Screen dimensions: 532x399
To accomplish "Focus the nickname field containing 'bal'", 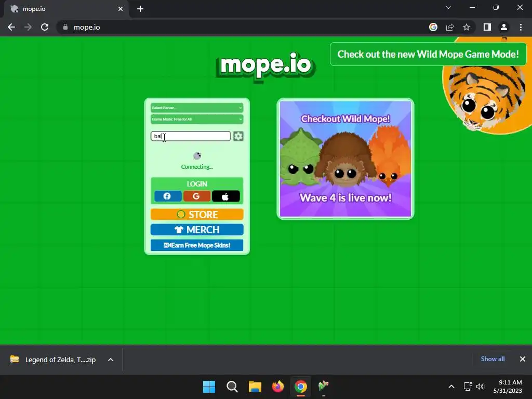I will [191, 136].
